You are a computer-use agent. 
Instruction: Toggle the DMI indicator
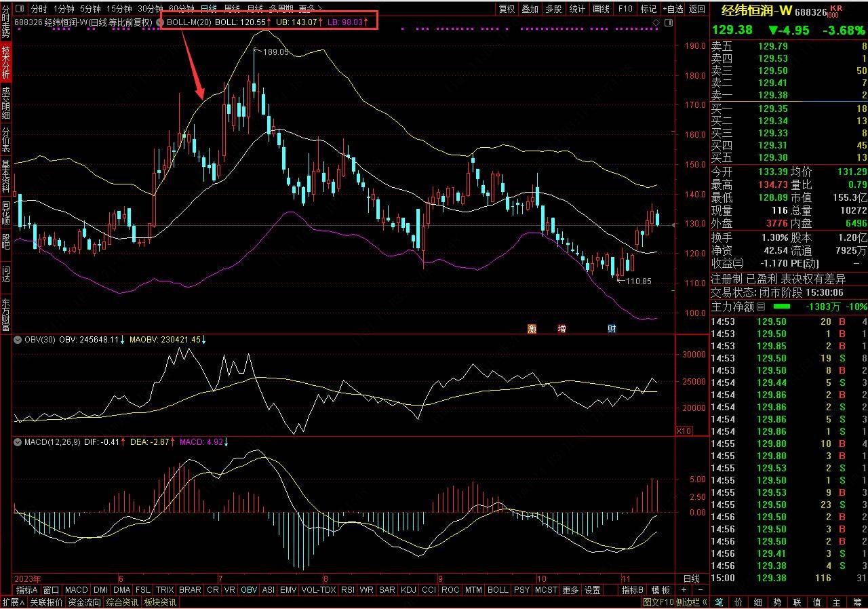100,590
